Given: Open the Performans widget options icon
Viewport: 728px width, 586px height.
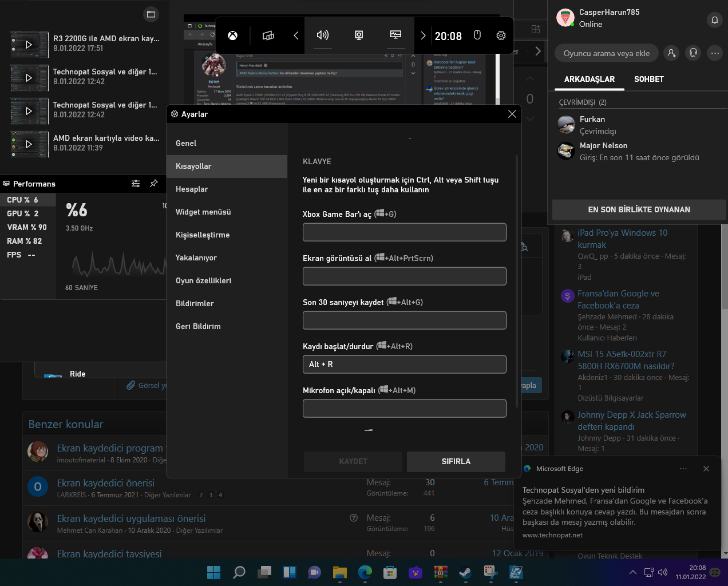Looking at the screenshot, I should [136, 184].
